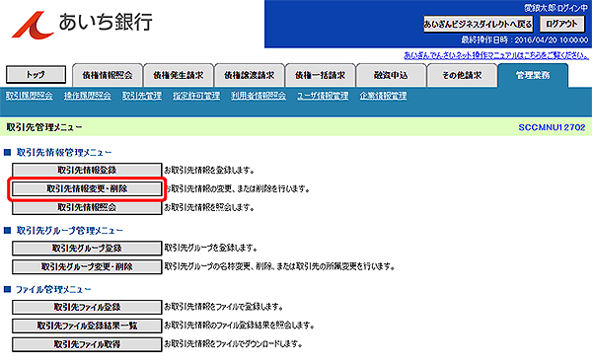Viewport: 592px width, 364px height.
Task: Open 取引履歴照会 submenu link
Action: (29, 96)
